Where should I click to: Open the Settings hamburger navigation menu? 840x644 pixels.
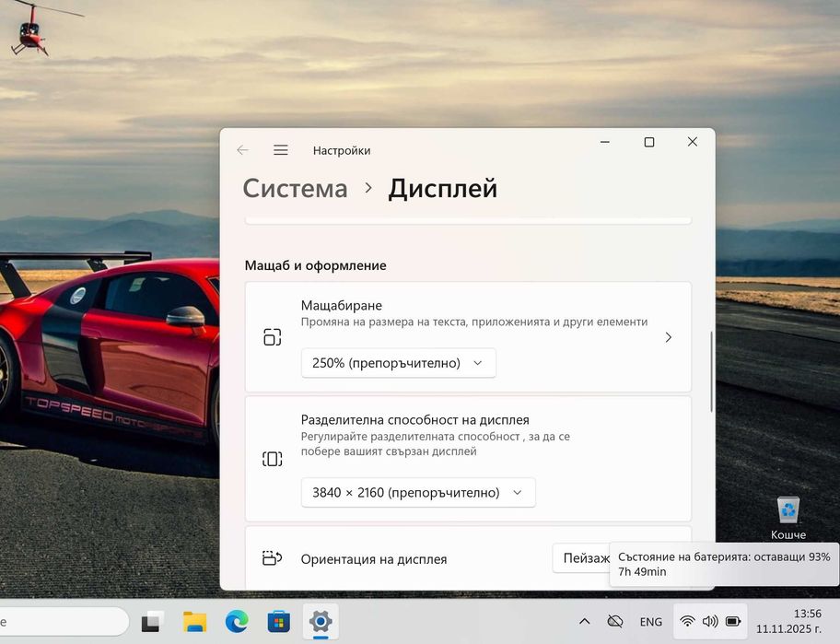[281, 150]
